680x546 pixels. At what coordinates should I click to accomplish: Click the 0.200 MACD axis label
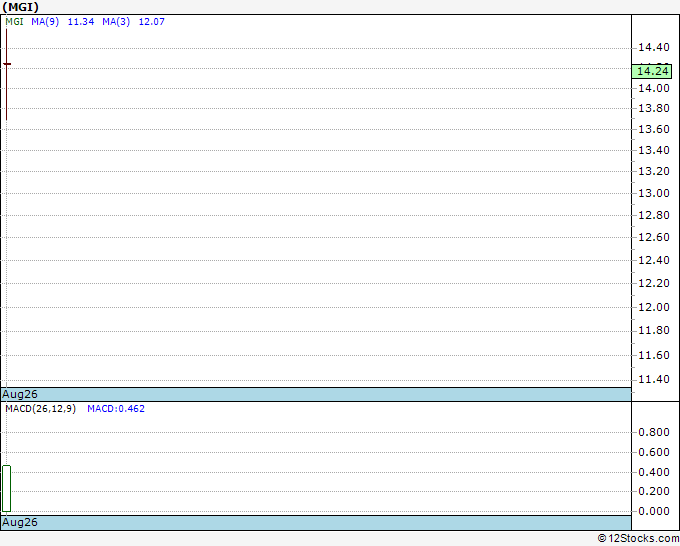(x=654, y=491)
